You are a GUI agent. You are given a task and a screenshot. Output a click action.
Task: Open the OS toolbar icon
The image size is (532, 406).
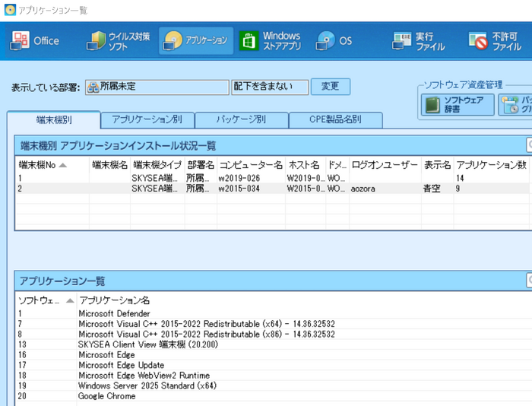pos(334,41)
